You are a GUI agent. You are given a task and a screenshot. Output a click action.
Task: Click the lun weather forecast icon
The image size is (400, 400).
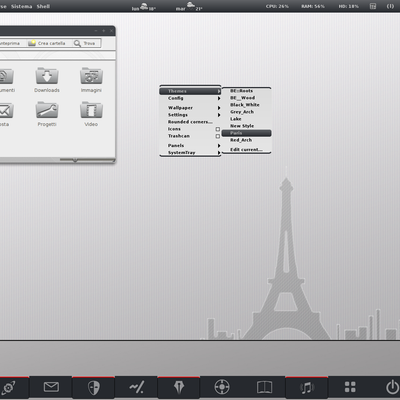[144, 7]
